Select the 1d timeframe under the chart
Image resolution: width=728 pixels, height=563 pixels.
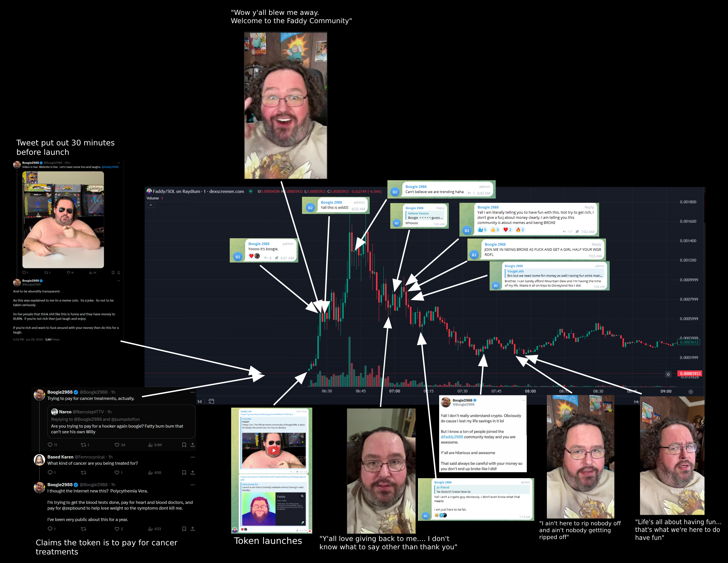199,401
